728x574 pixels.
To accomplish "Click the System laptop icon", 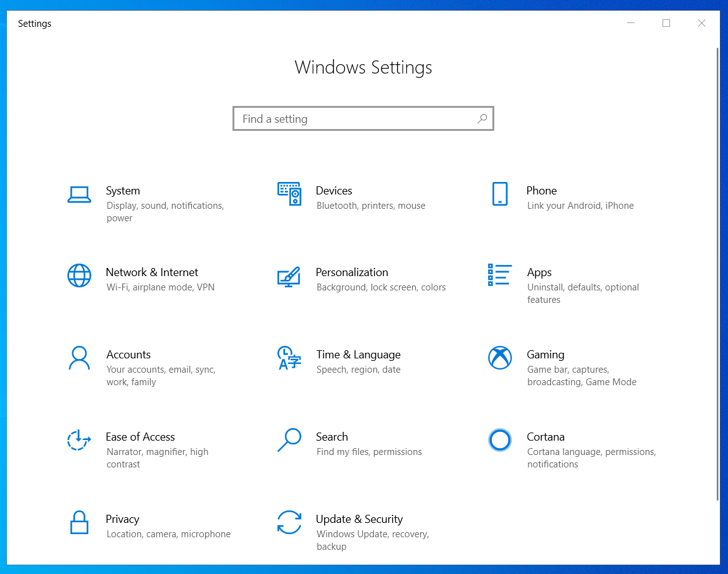I will [x=79, y=194].
